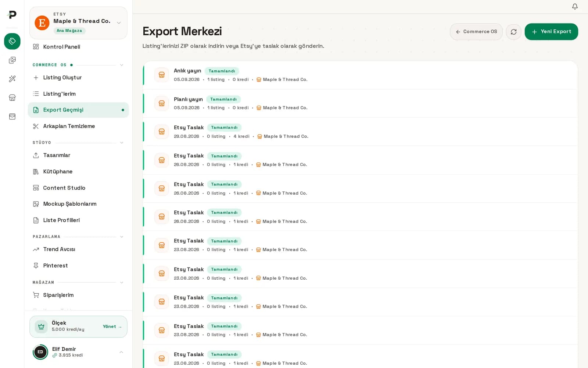Click the refresh exports icon button
588x368 pixels.
pos(513,32)
